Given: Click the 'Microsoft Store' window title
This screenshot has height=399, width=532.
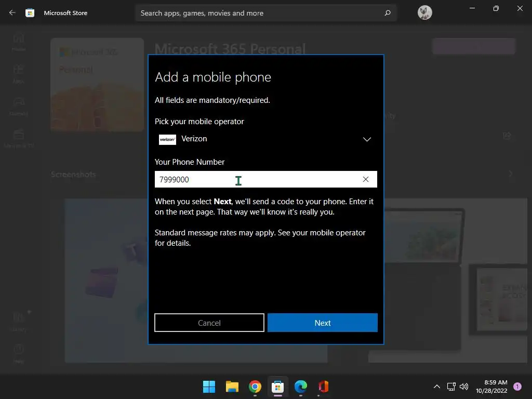Looking at the screenshot, I should tap(65, 13).
